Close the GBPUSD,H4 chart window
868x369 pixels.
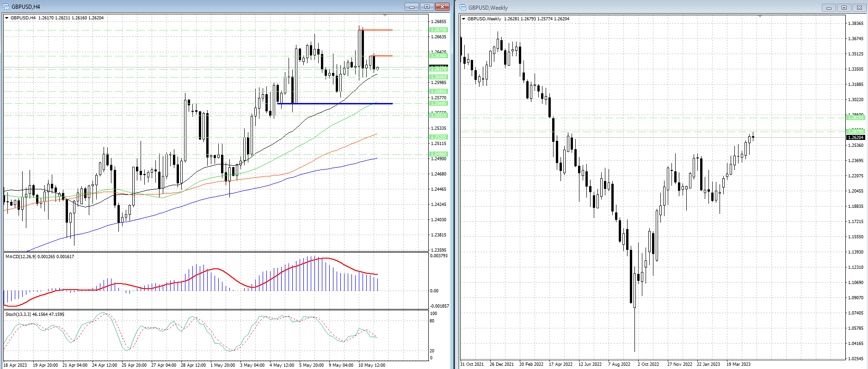[x=442, y=6]
